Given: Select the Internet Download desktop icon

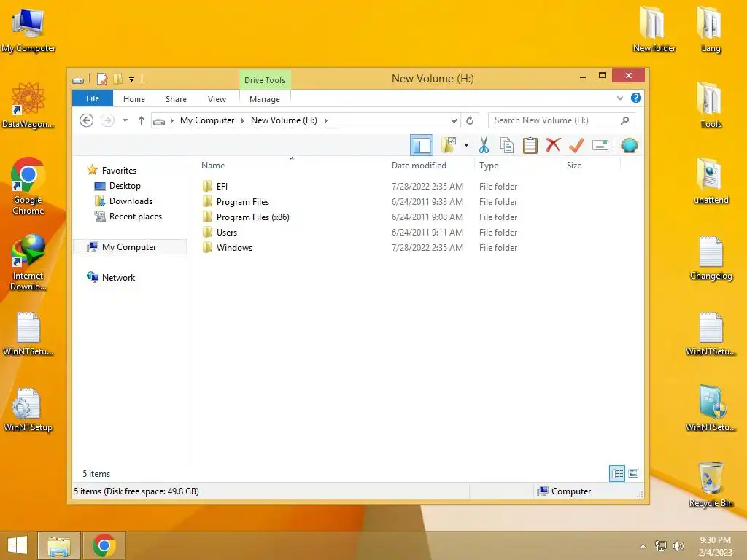Looking at the screenshot, I should pos(28,262).
